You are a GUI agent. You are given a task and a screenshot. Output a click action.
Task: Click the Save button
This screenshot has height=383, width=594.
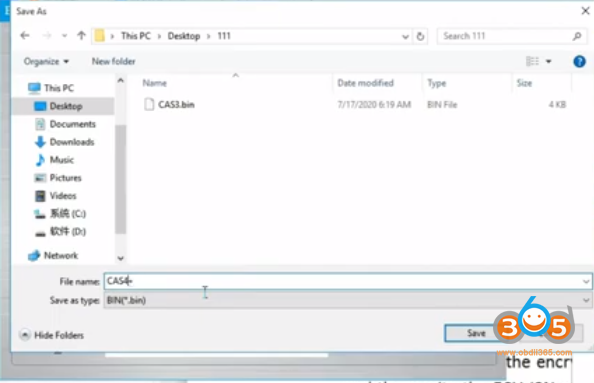[476, 333]
